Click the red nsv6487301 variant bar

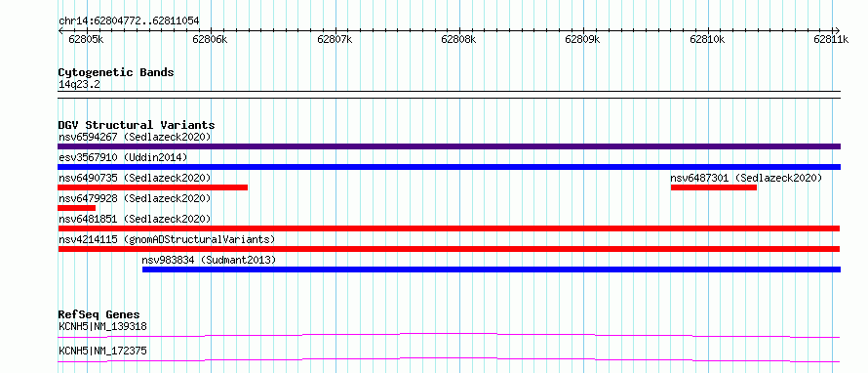point(714,187)
